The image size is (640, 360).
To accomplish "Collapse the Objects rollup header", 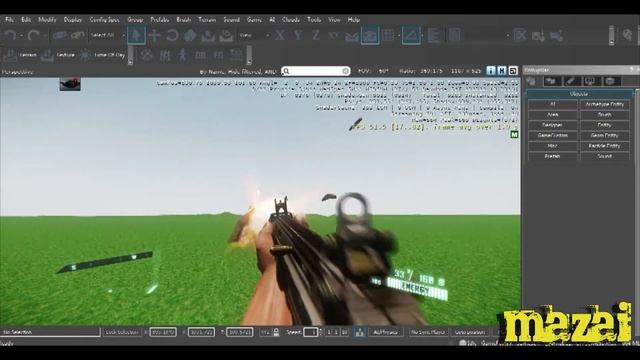I will pos(579,94).
